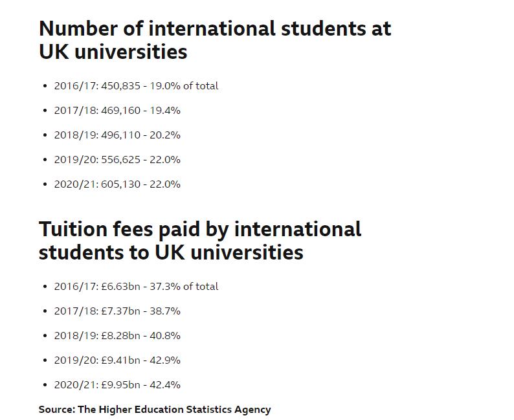The width and height of the screenshot is (514, 420).
Task: Click the 2019/20 £9.41bn tuition entry
Action: click(x=117, y=360)
